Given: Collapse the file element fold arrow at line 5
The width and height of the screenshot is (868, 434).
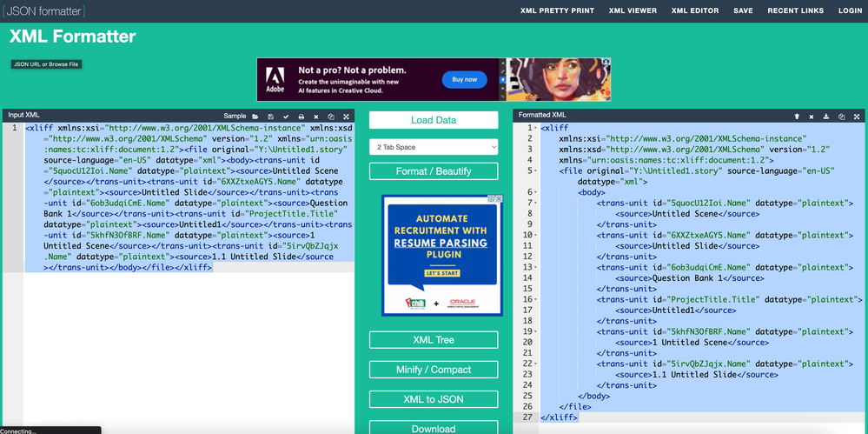Looking at the screenshot, I should 535,171.
